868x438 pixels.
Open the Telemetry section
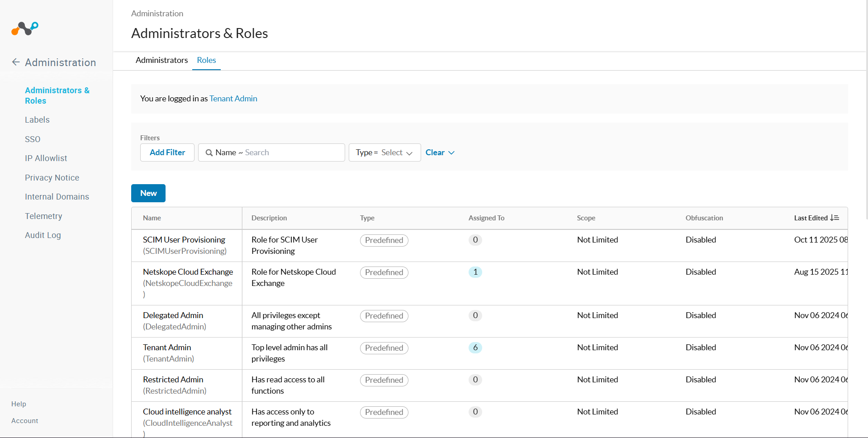43,216
